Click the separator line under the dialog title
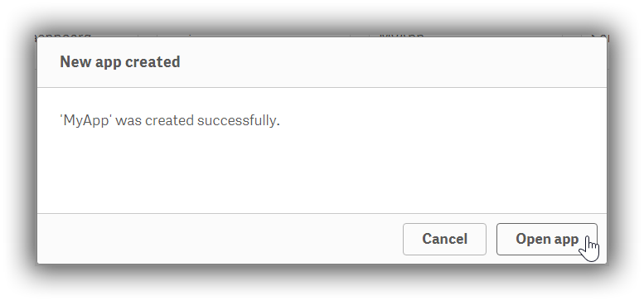The image size is (644, 301). click(322, 87)
